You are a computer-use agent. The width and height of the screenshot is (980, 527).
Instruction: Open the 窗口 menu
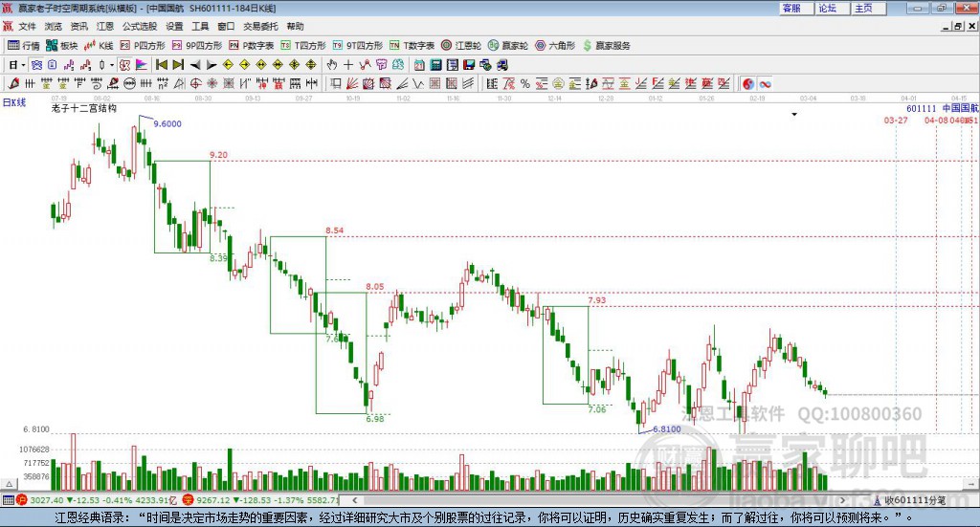(226, 26)
